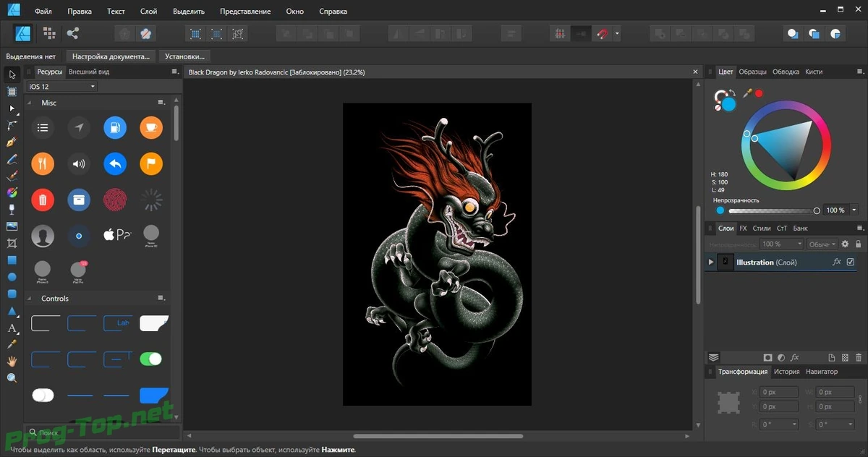Switch to Export persona
The height and width of the screenshot is (457, 868).
72,33
